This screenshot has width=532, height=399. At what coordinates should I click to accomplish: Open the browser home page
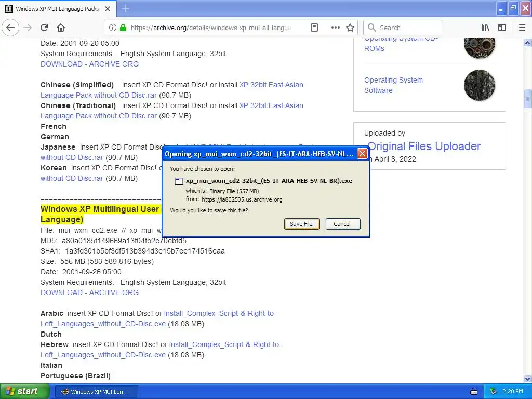[61, 28]
